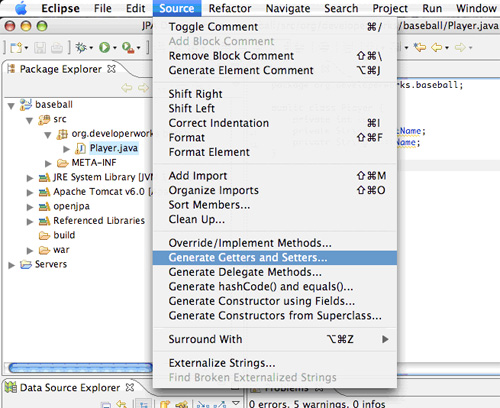The height and width of the screenshot is (408, 500).
Task: Collapse the baseball project tree node
Action: 11,106
